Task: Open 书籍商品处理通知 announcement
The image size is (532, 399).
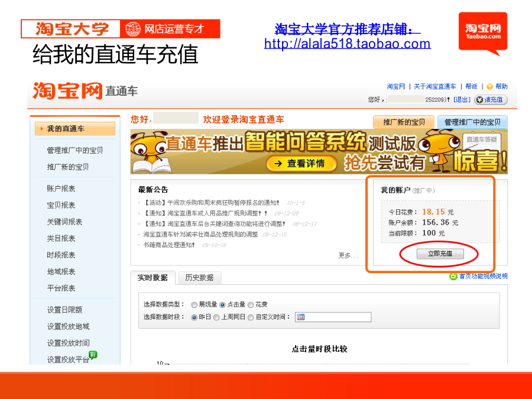Action: click(x=169, y=245)
